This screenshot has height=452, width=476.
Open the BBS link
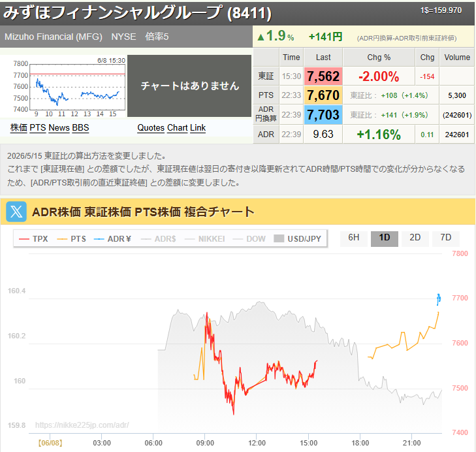coord(80,127)
